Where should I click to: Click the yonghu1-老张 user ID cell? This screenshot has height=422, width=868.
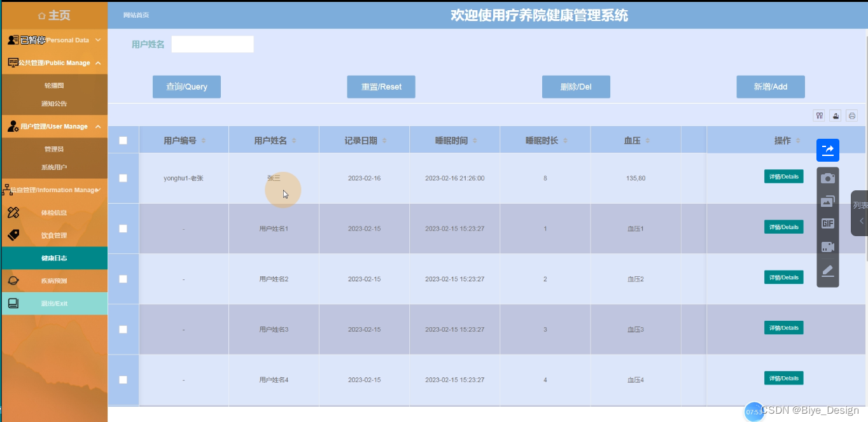(x=183, y=178)
